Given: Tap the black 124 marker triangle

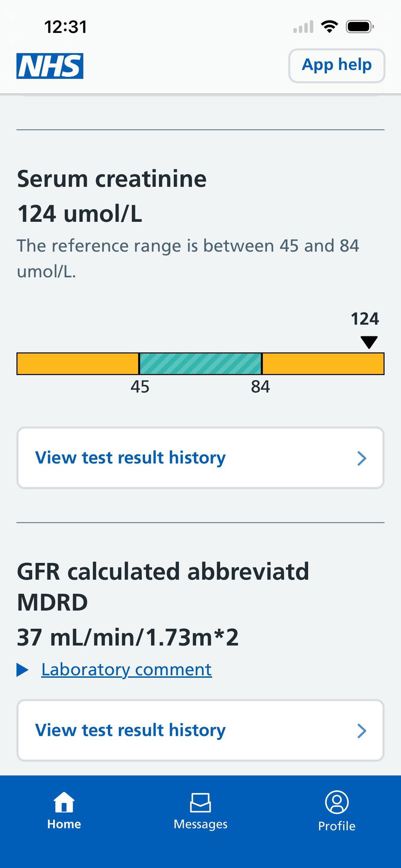Looking at the screenshot, I should pos(369,342).
